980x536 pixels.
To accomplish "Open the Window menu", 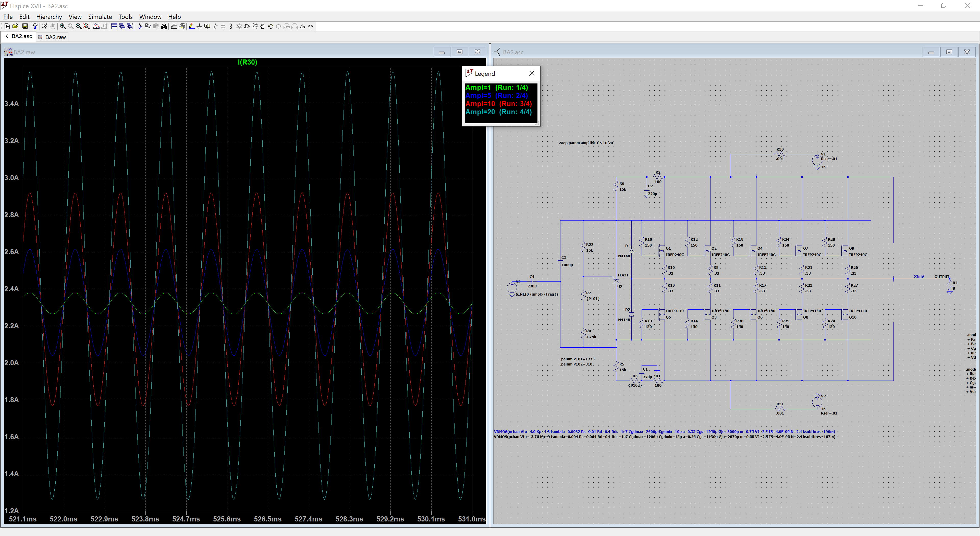I will (150, 17).
